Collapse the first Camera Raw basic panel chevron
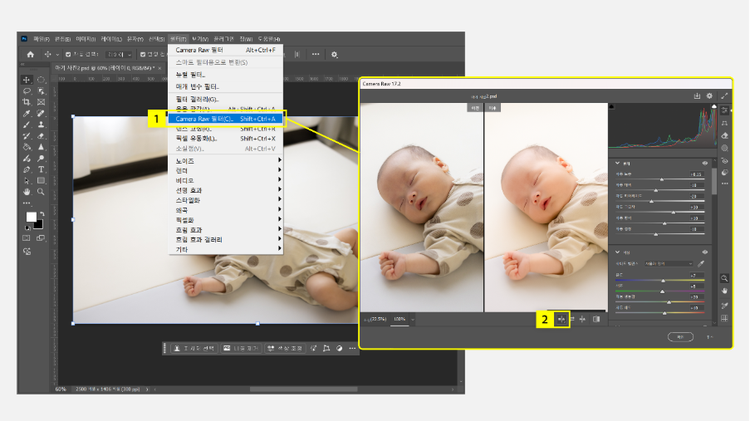Image resolution: width=750 pixels, height=421 pixels. click(618, 163)
